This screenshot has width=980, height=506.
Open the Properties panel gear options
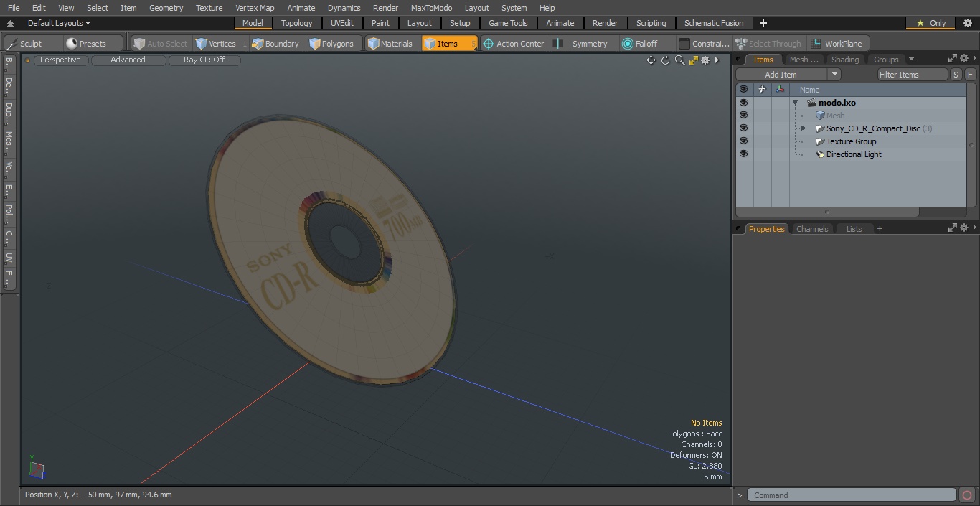pos(963,228)
